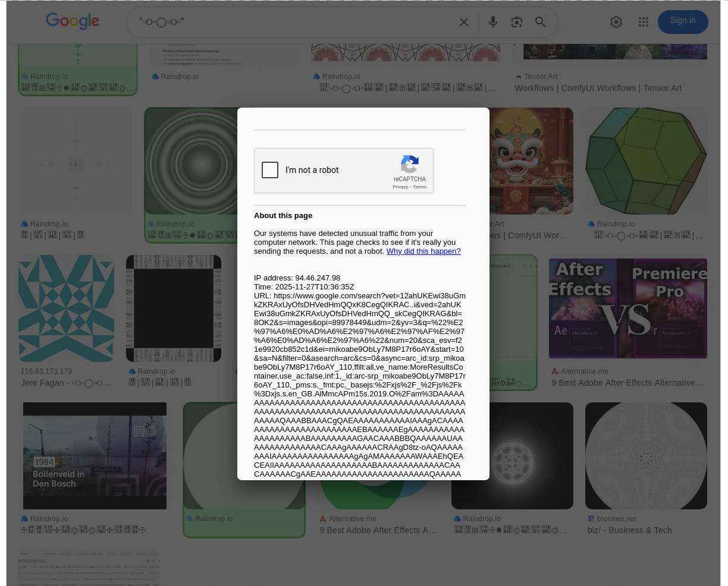Click the magnifying glass search button
The image size is (728, 586).
click(540, 22)
